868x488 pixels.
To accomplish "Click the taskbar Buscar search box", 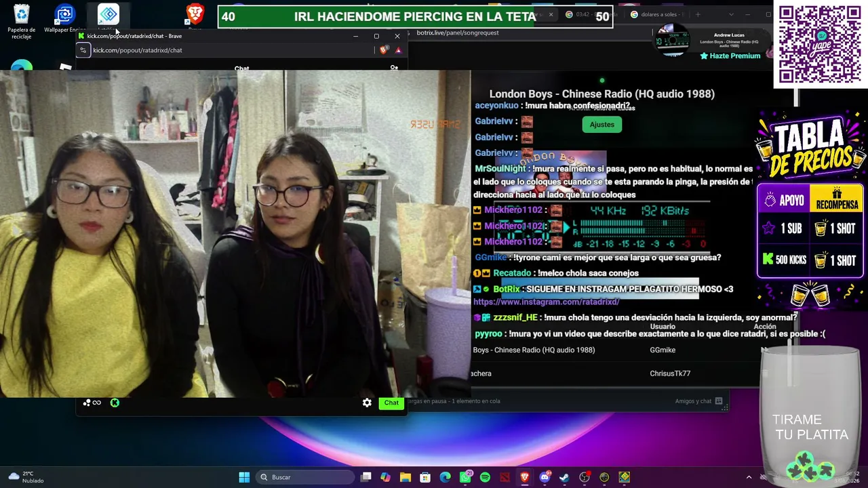I will (305, 477).
